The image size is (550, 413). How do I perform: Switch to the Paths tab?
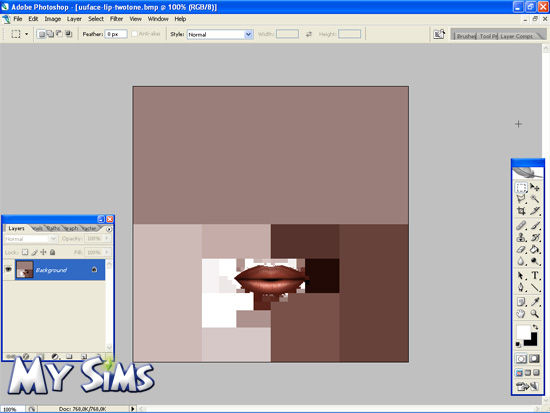[53, 228]
